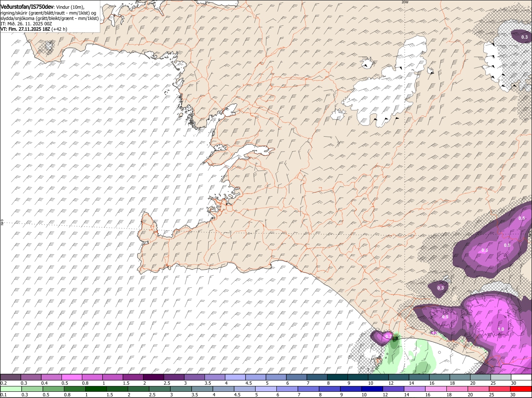Image resolution: width=532 pixels, height=398 pixels.
Task: Pick the deep blue 10 swatch in lower legend
Action: click(372, 389)
